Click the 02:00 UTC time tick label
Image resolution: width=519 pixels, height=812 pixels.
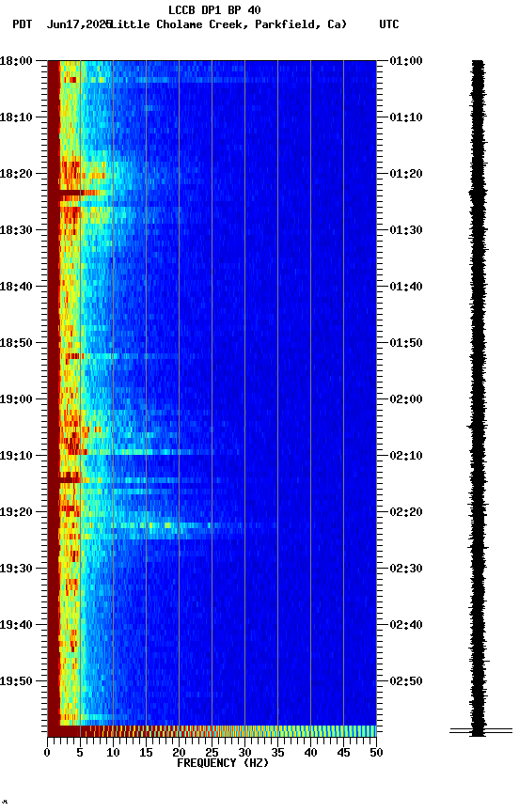tap(406, 399)
